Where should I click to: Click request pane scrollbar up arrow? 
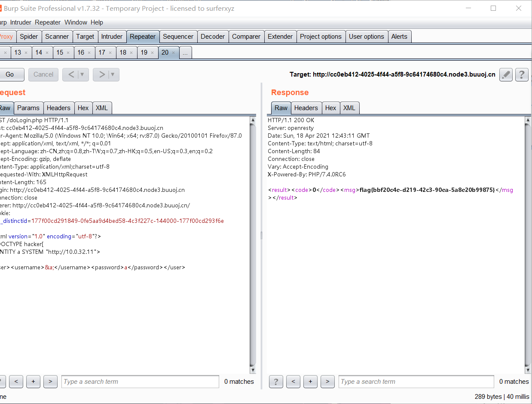click(x=253, y=120)
